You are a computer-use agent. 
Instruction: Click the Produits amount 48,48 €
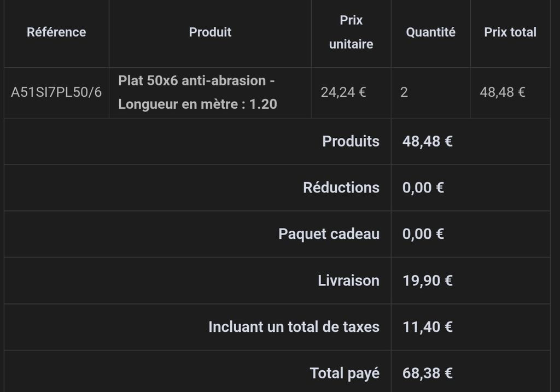tap(428, 141)
